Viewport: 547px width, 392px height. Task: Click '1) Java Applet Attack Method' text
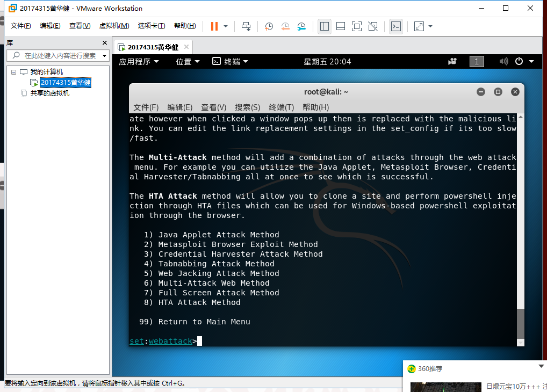211,235
